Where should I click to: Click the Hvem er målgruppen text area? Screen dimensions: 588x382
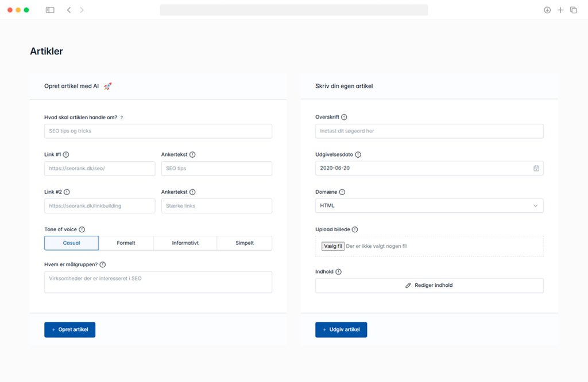point(158,282)
